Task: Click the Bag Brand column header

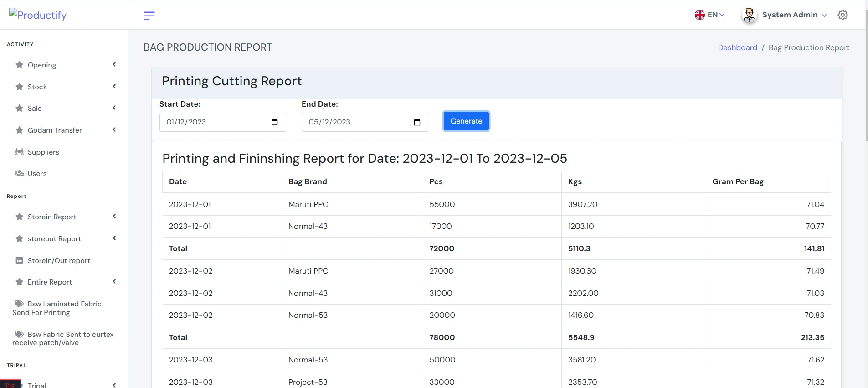Action: [x=353, y=181]
